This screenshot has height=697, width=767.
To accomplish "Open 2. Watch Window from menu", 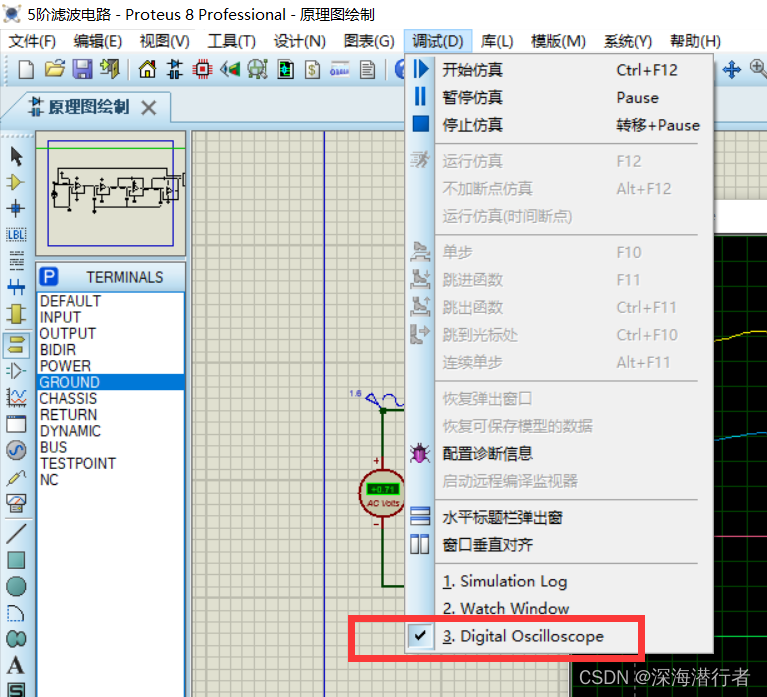I will (559, 608).
